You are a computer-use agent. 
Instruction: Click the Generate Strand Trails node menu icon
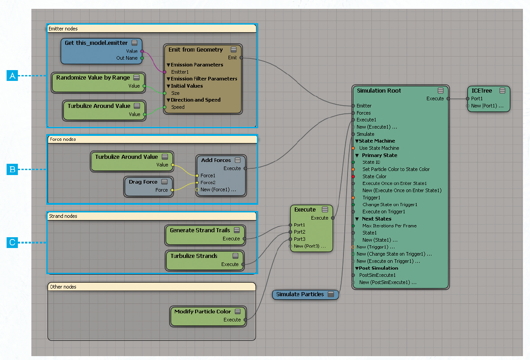(x=237, y=230)
